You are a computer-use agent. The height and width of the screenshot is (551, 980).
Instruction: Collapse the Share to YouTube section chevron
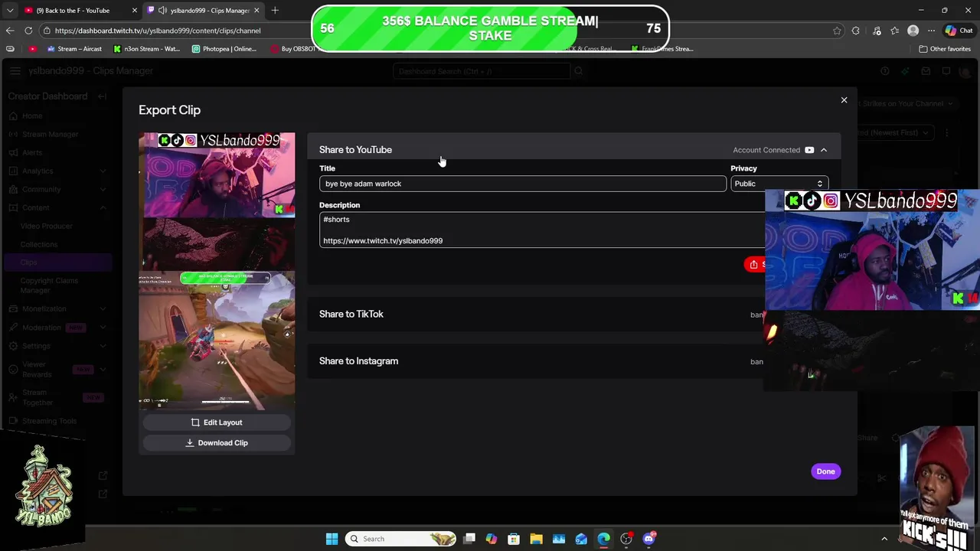coord(824,150)
